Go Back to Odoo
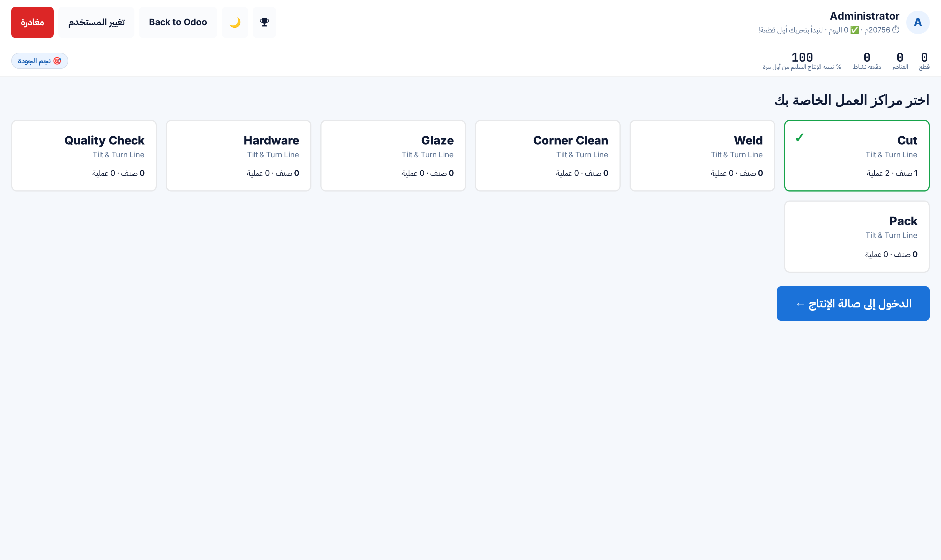The width and height of the screenshot is (941, 560). (178, 22)
